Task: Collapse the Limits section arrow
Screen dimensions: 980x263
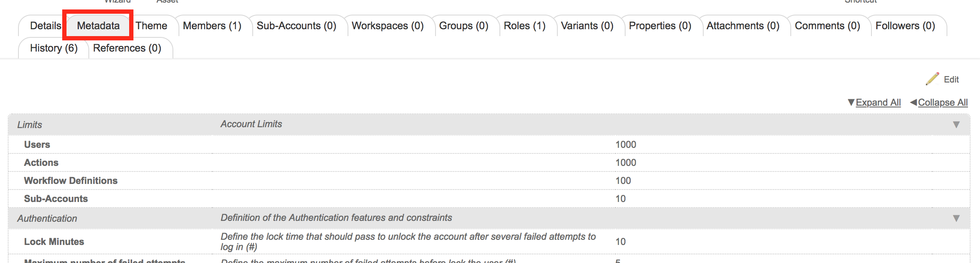Action: coord(956,125)
